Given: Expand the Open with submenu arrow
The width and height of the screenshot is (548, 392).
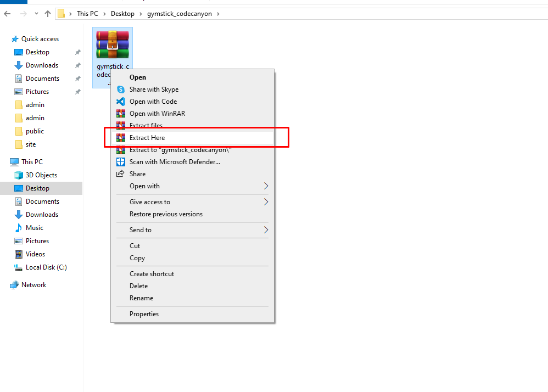Looking at the screenshot, I should point(266,186).
